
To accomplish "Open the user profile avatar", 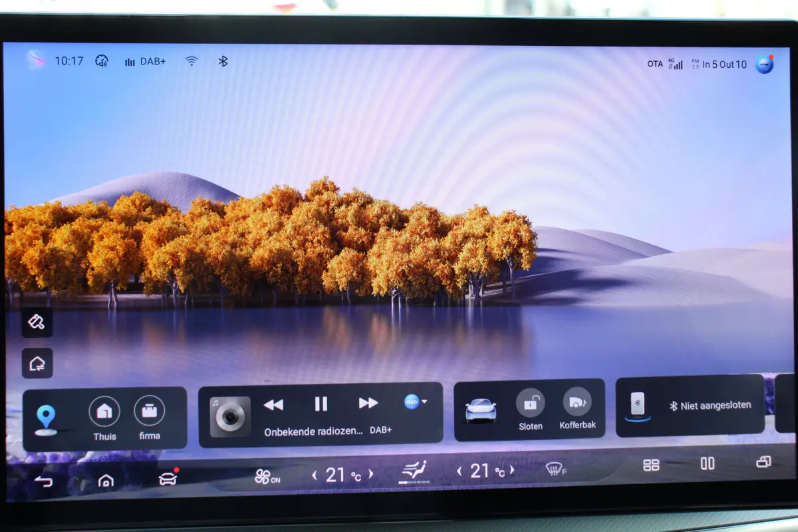I will (765, 64).
